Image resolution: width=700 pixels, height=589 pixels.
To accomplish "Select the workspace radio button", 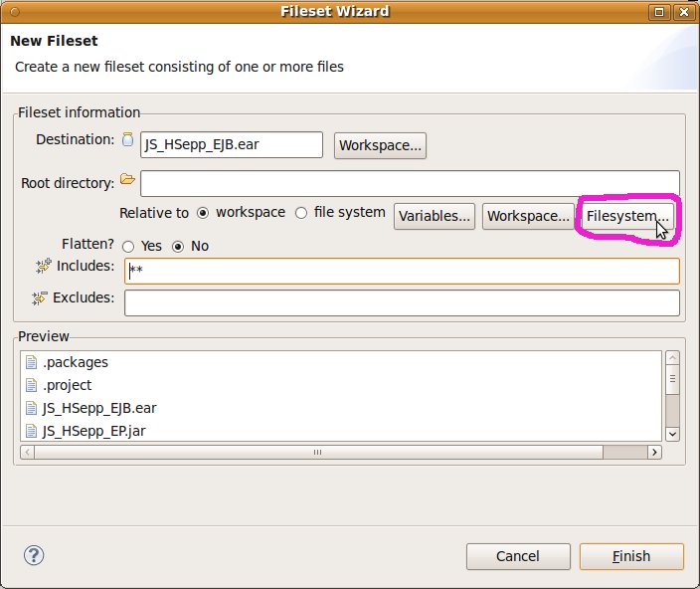I will 203,213.
